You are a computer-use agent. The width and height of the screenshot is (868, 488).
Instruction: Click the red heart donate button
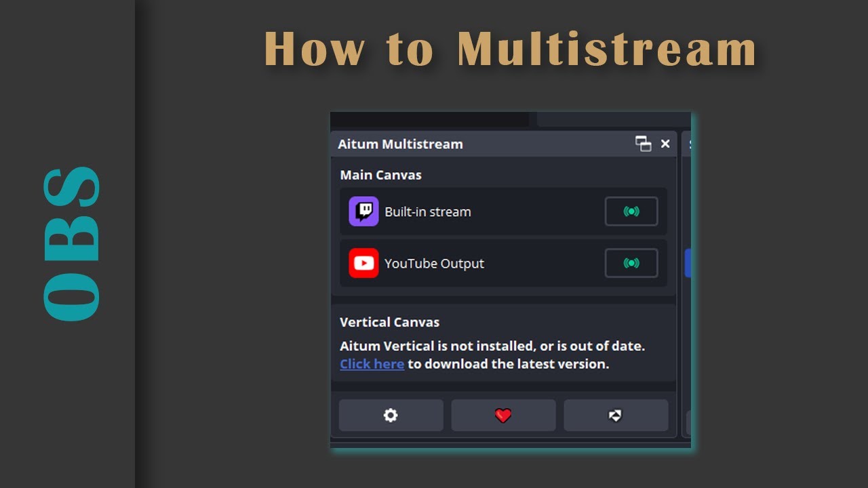(x=503, y=415)
